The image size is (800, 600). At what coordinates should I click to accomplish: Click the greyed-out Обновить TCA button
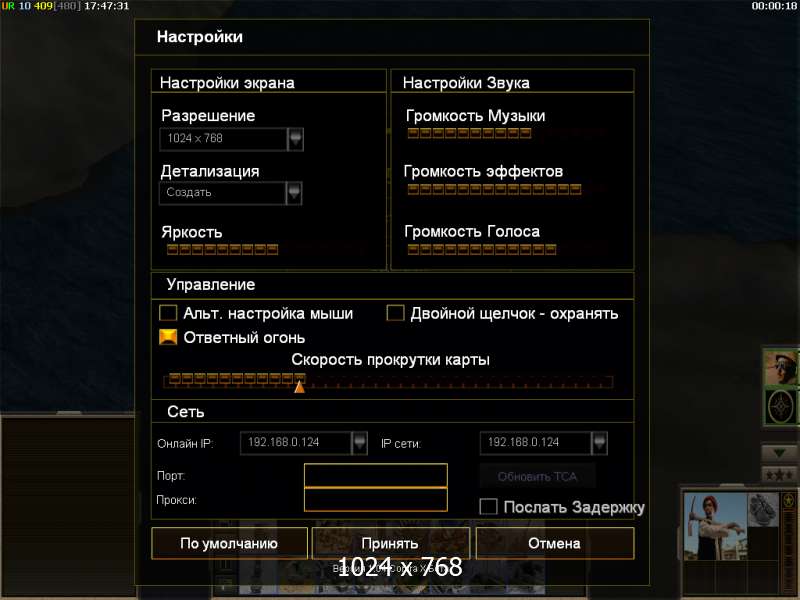(537, 477)
